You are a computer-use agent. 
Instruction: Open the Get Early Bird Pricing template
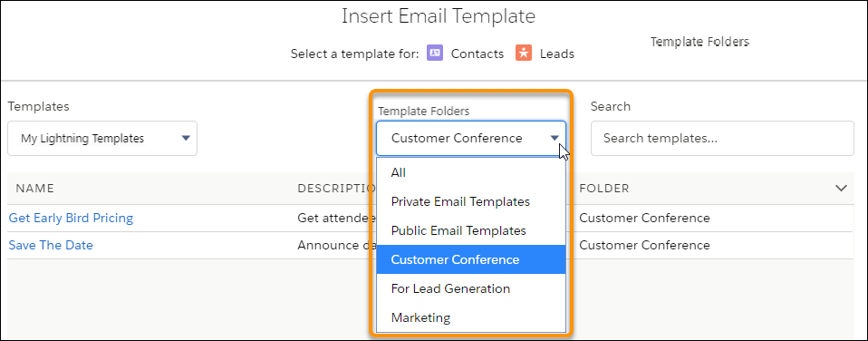[71, 218]
